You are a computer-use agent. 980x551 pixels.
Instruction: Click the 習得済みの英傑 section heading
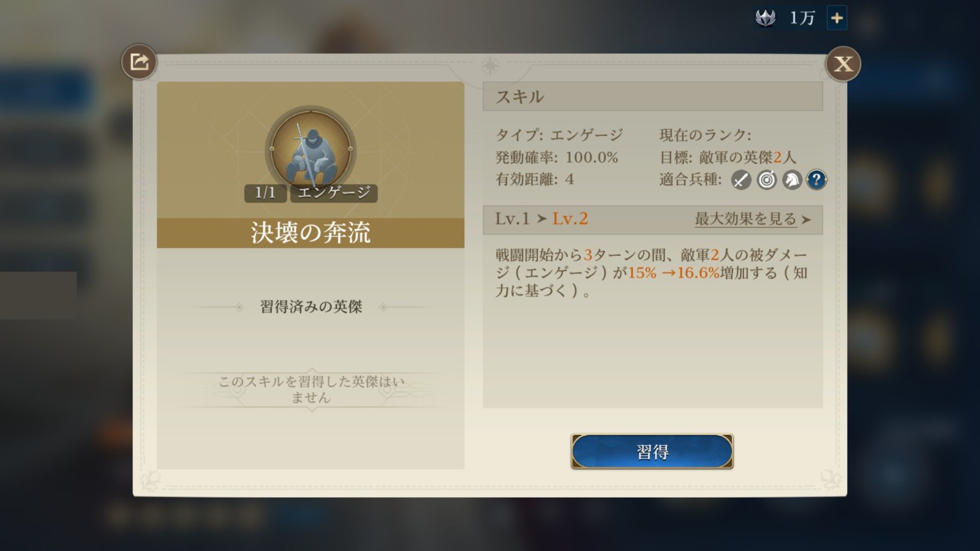(x=311, y=307)
